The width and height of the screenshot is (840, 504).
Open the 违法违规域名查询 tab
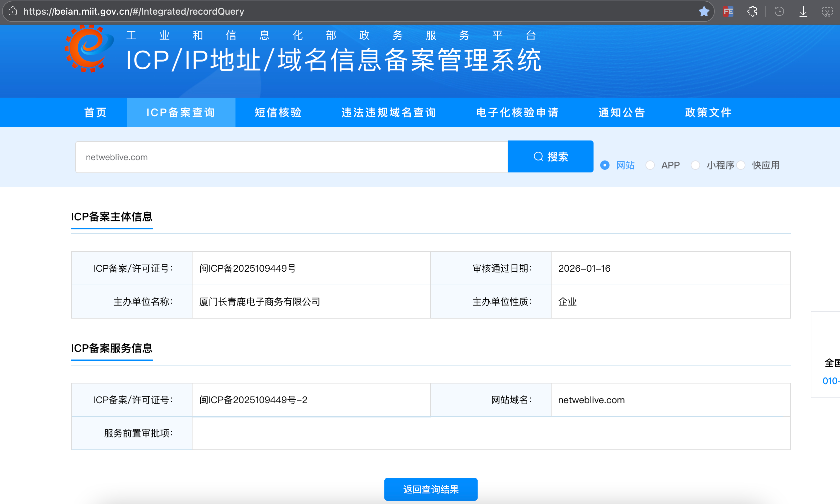tap(389, 113)
